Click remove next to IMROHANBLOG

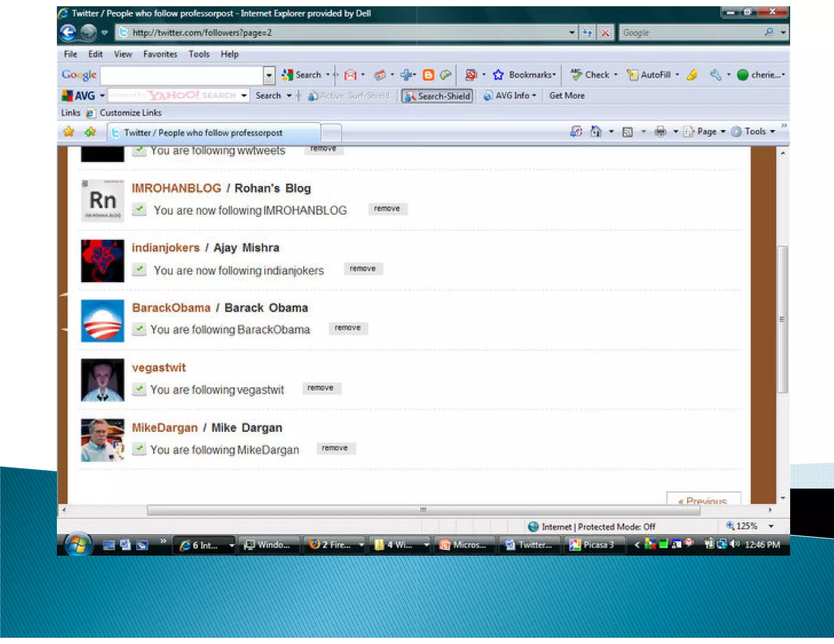coord(387,209)
